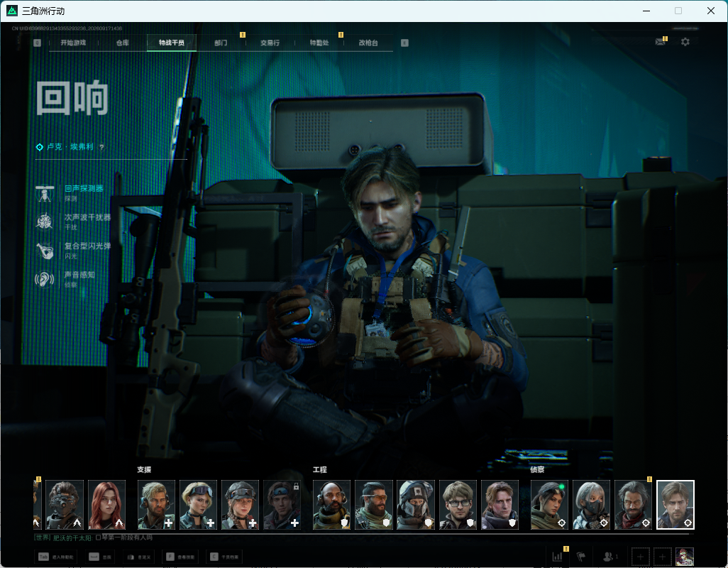This screenshot has width=728, height=568.
Task: Click the operator name 卢克·埃弗利
Action: pos(70,147)
